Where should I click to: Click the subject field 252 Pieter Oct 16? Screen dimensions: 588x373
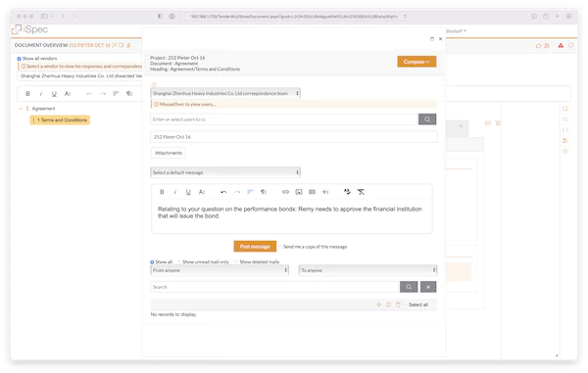pos(294,137)
